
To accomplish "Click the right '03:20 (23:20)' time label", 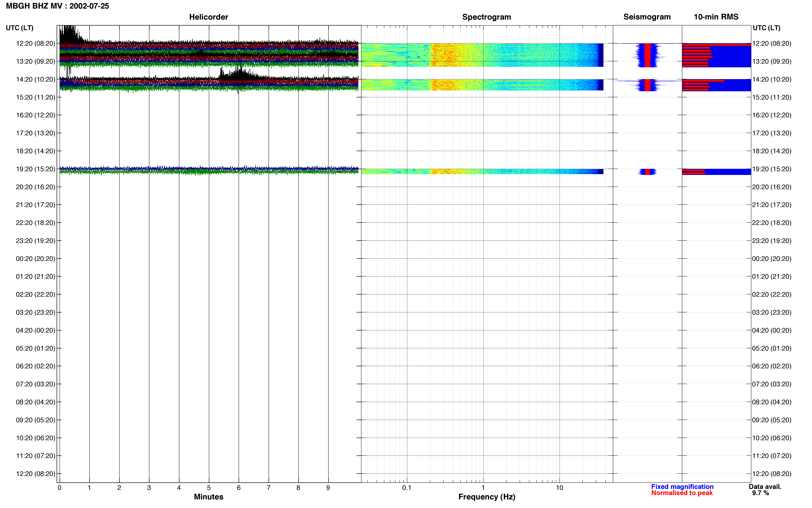I will tap(772, 313).
